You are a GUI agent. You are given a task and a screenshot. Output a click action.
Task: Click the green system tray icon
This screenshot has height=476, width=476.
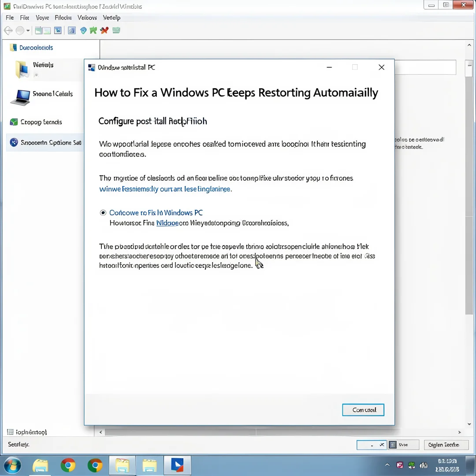click(x=412, y=465)
